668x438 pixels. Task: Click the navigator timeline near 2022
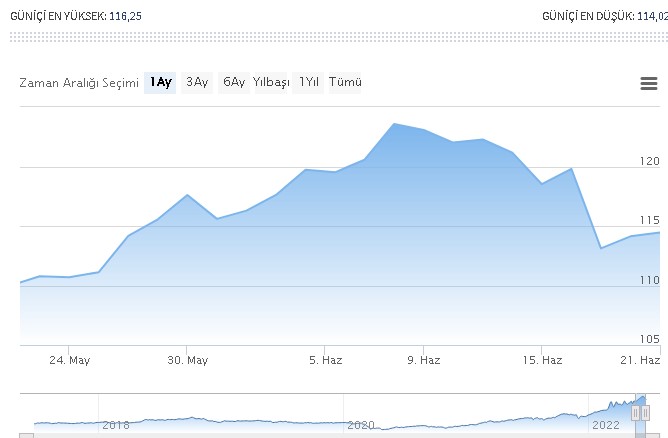click(x=606, y=425)
